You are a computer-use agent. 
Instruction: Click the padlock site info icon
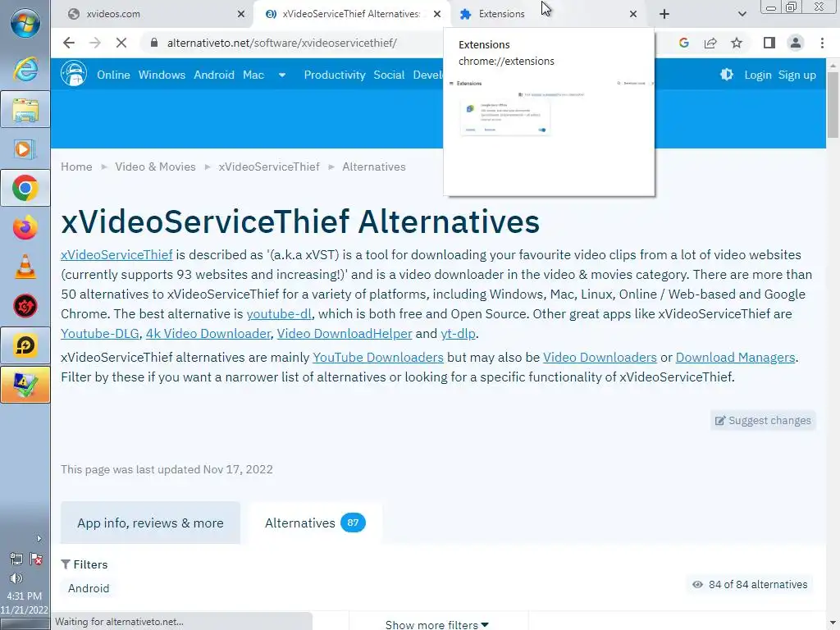(154, 43)
